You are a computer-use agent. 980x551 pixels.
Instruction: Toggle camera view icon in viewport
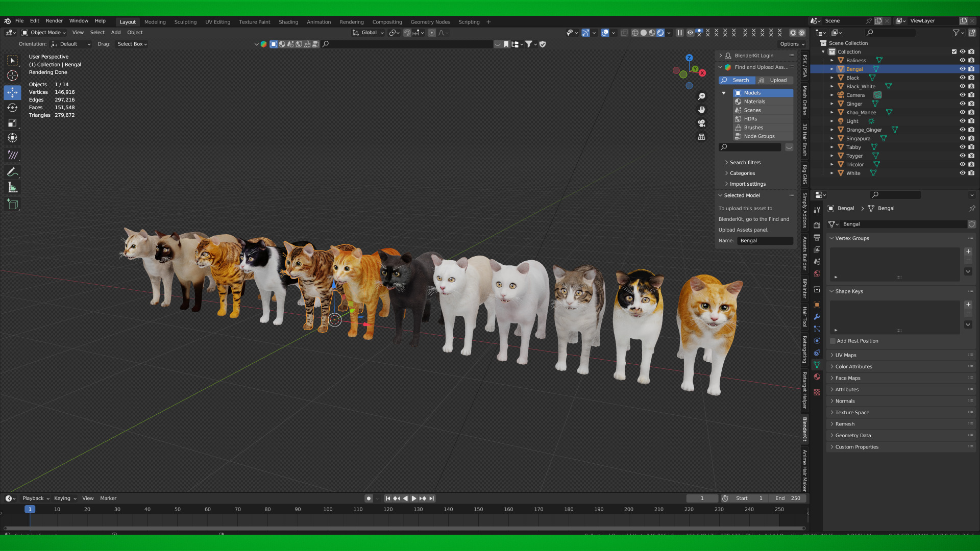(702, 123)
